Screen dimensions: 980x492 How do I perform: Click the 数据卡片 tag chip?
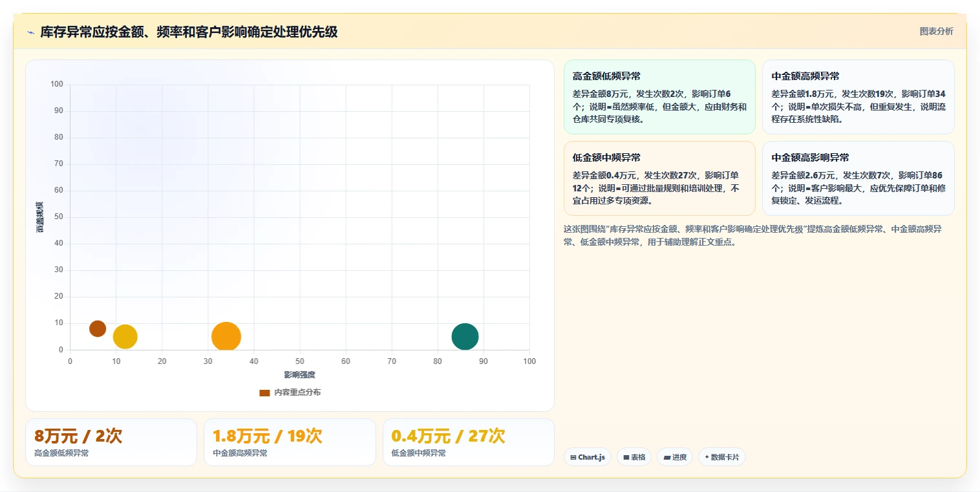(722, 457)
